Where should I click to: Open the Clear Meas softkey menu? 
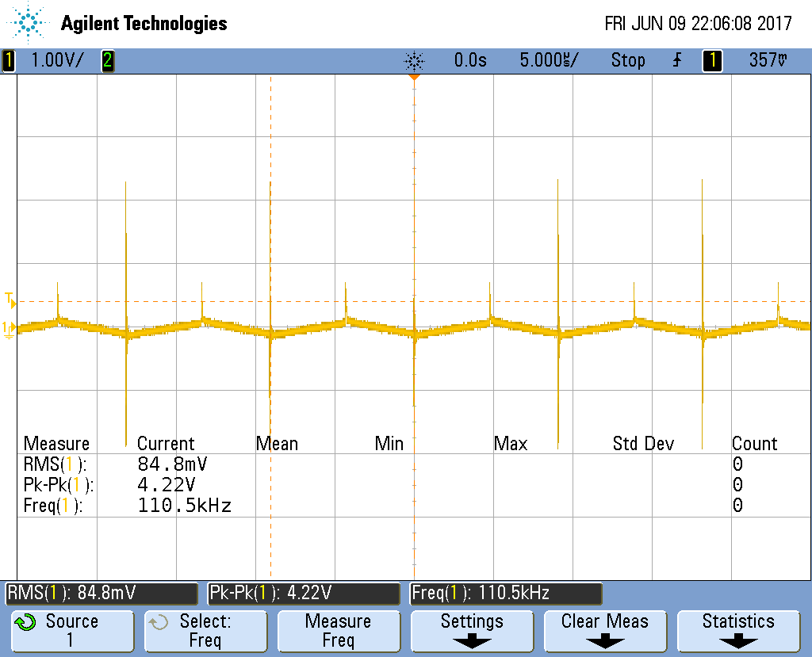605,630
